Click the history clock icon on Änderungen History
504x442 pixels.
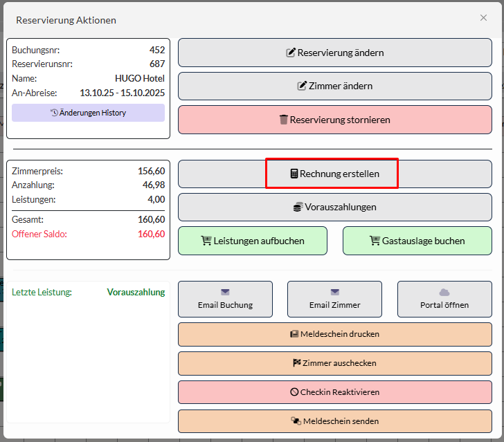point(55,113)
